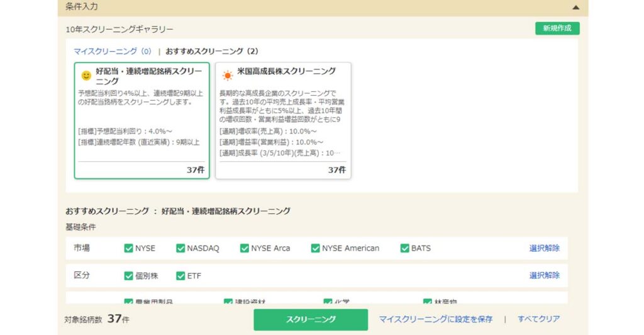The width and height of the screenshot is (644, 335).
Task: Open 米国高成長株スクリーニング card
Action: tap(283, 120)
